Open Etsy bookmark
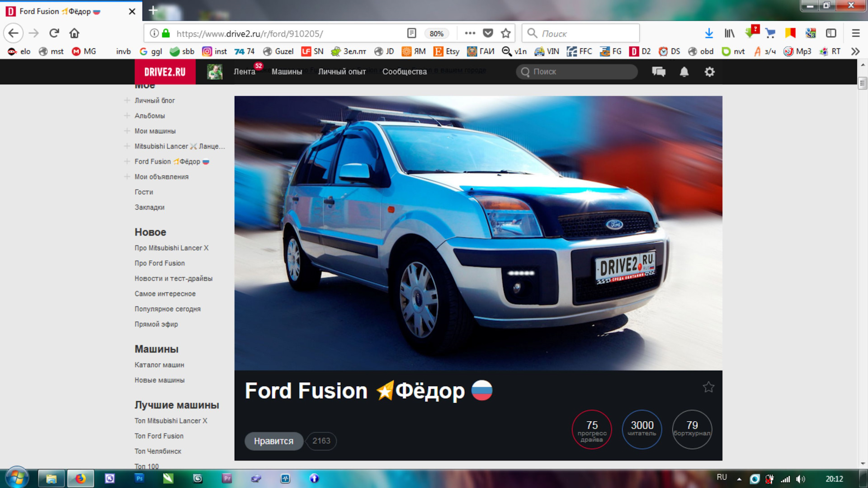The height and width of the screenshot is (488, 868). click(x=446, y=52)
